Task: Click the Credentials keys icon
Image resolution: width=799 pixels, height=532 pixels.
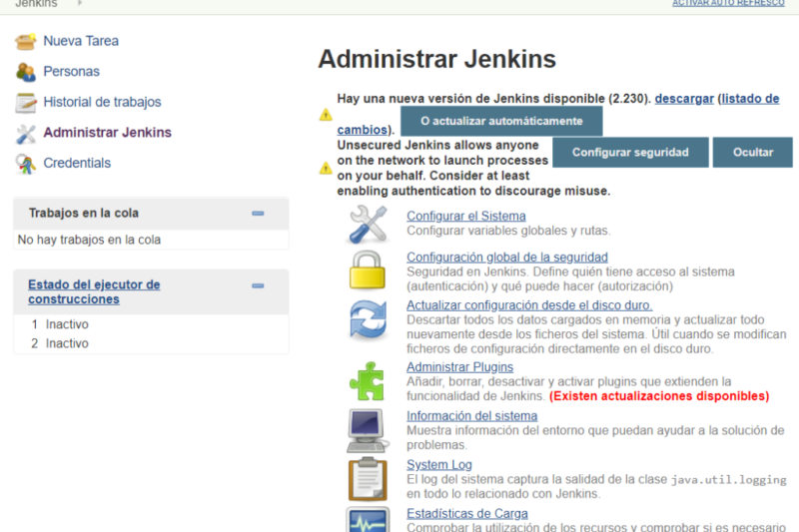Action: (26, 164)
